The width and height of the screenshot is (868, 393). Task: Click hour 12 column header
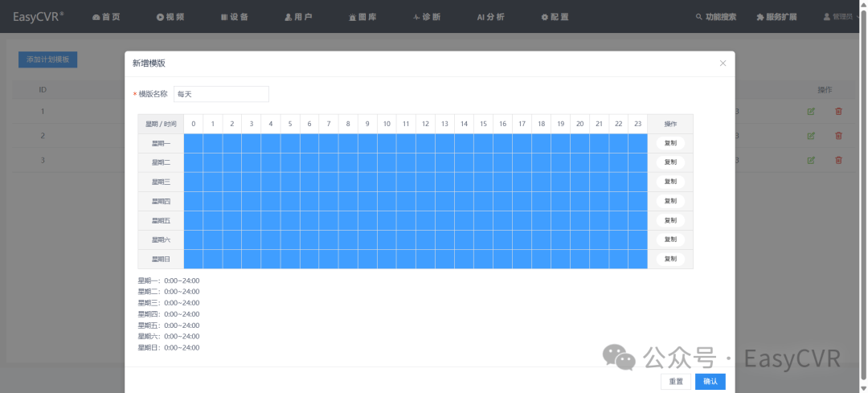pos(425,124)
